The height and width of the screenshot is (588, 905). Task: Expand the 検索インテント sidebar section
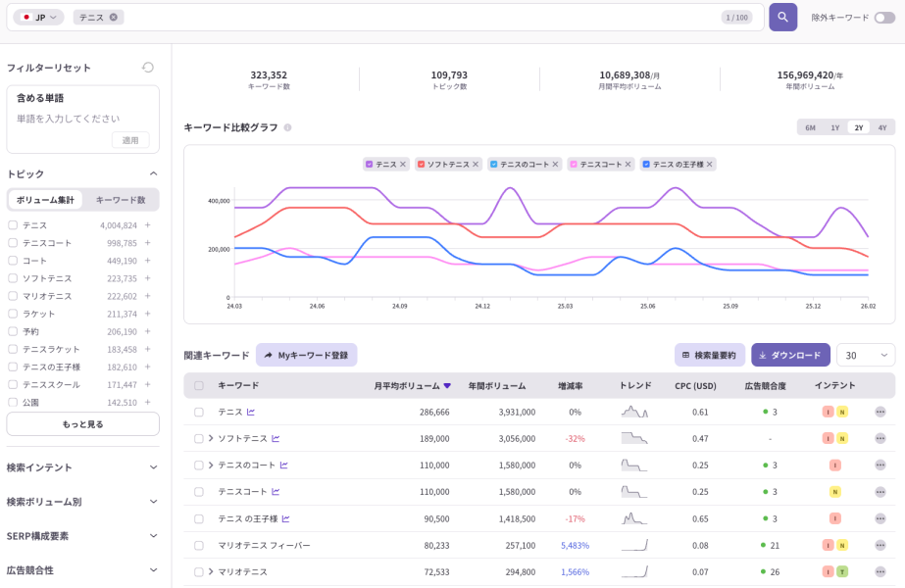point(152,467)
